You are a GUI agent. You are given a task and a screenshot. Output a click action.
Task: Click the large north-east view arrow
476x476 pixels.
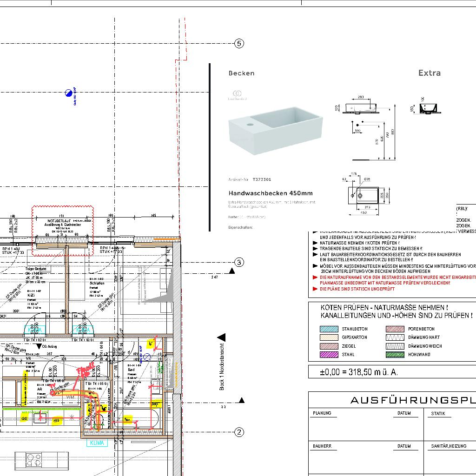222,337
